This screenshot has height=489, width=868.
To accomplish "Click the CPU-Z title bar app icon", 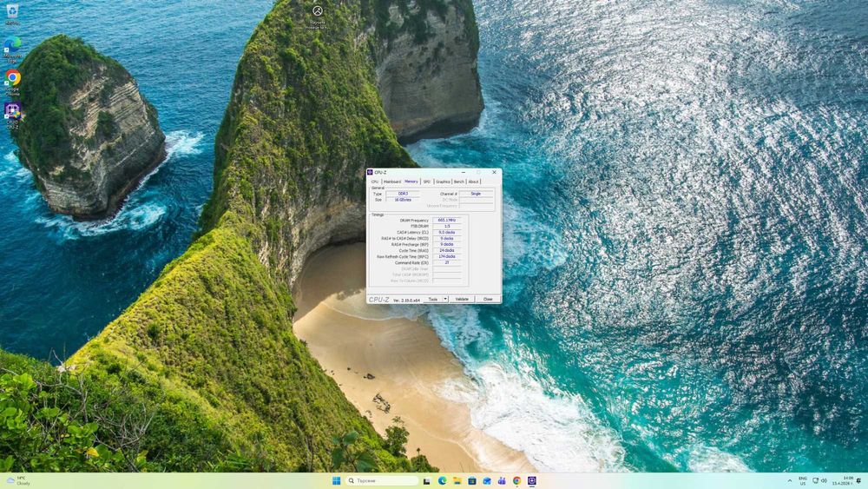I will click(370, 172).
